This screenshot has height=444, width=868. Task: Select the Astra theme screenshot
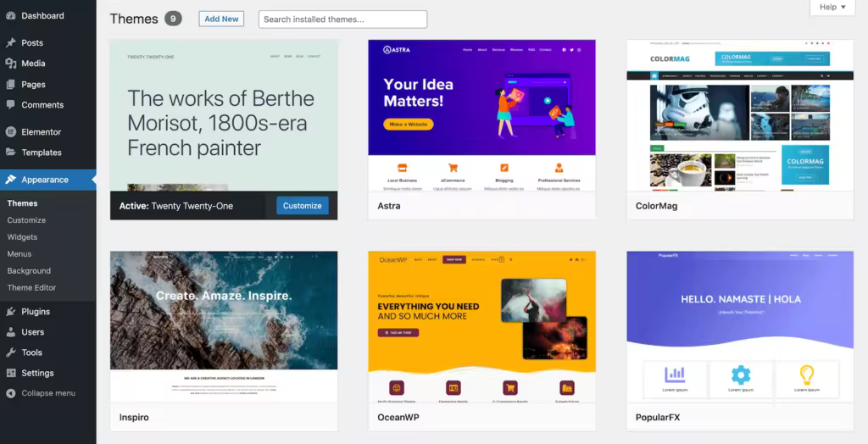(x=481, y=115)
